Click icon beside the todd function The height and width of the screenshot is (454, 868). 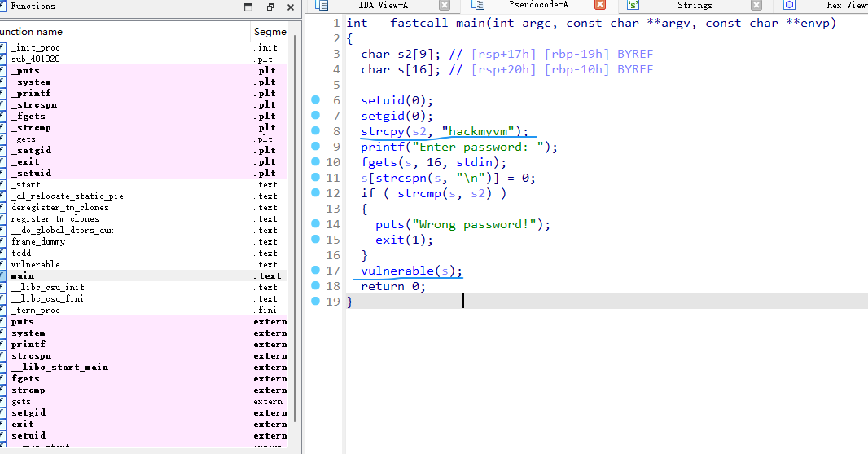pyautogui.click(x=2, y=253)
